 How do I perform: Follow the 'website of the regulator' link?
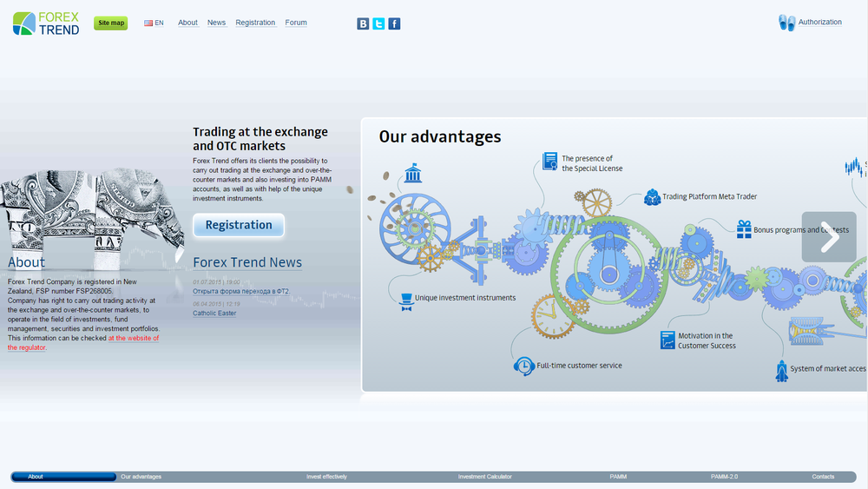83,343
